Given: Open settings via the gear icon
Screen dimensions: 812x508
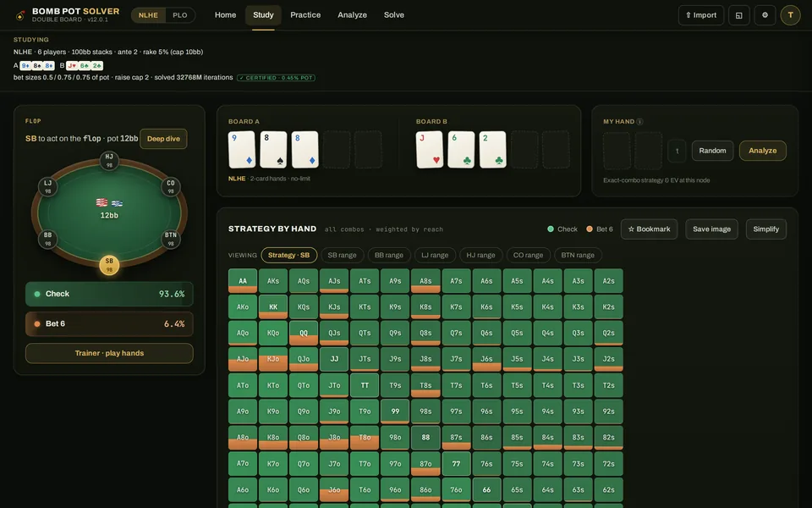Looking at the screenshot, I should click(765, 15).
